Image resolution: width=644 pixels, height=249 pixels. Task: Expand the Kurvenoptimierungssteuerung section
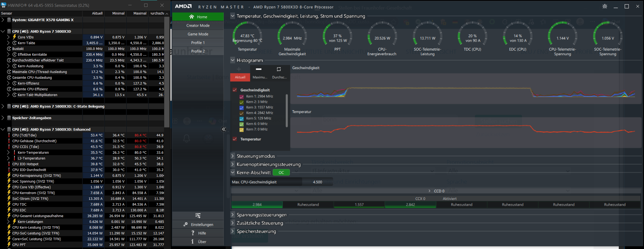pos(232,164)
